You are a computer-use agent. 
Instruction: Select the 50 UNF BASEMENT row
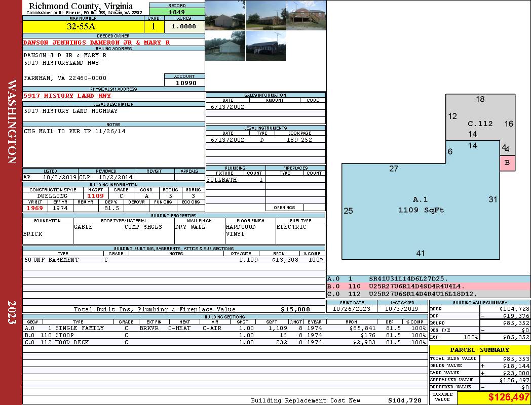[174, 260]
